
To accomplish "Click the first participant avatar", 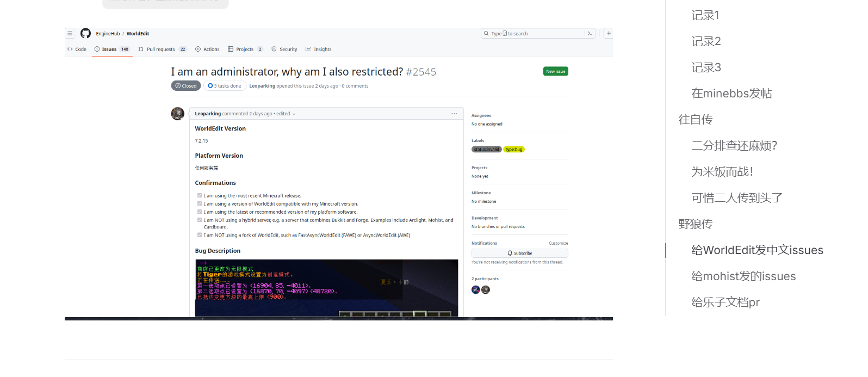I will tap(476, 290).
